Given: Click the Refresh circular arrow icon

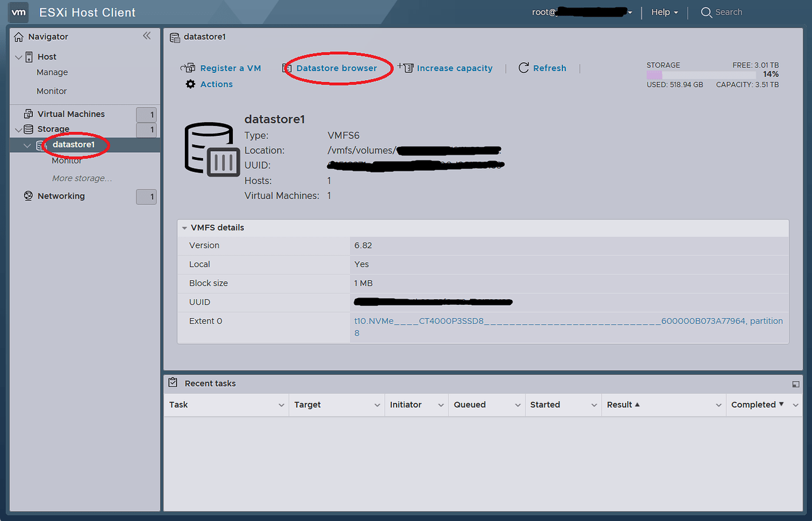Looking at the screenshot, I should 524,68.
